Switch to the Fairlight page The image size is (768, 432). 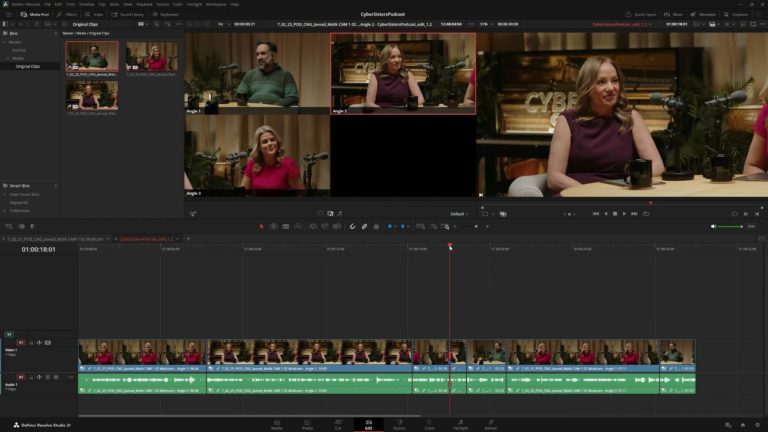click(460, 425)
